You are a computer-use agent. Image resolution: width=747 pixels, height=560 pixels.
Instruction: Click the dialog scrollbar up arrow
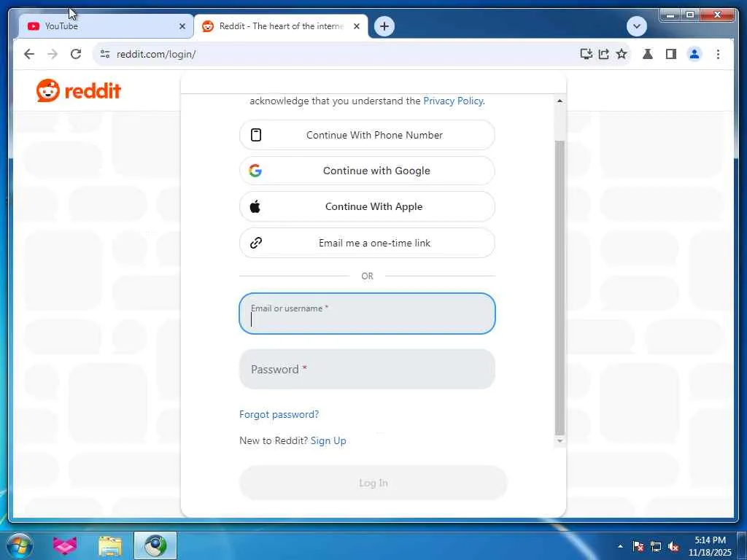point(560,101)
